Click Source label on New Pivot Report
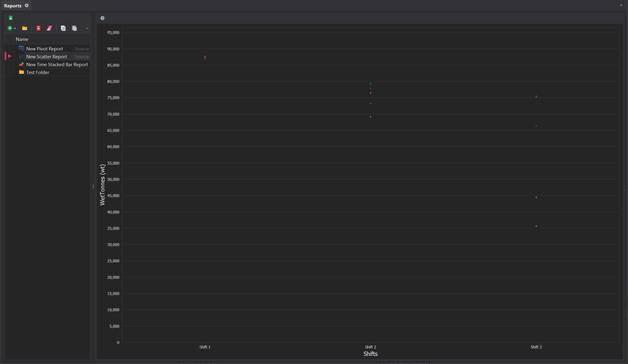628x364 pixels. pyautogui.click(x=82, y=49)
